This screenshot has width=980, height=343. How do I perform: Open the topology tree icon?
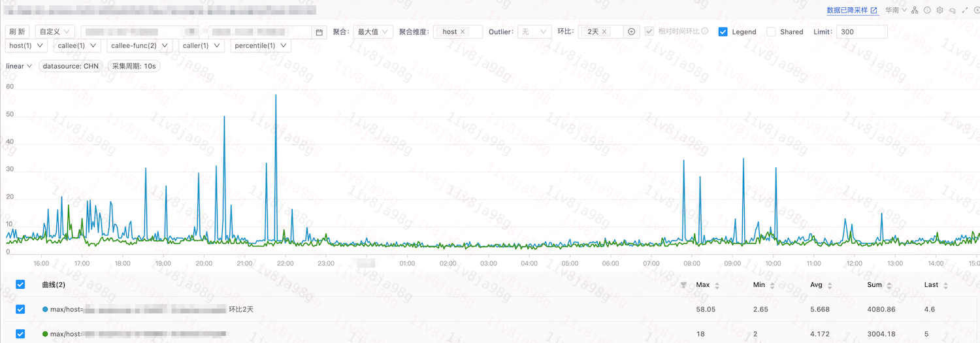(915, 10)
